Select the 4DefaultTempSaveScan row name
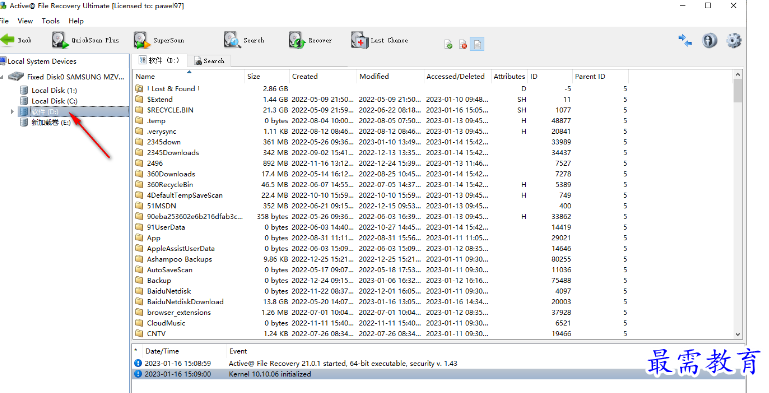The image size is (769, 393). (x=185, y=195)
